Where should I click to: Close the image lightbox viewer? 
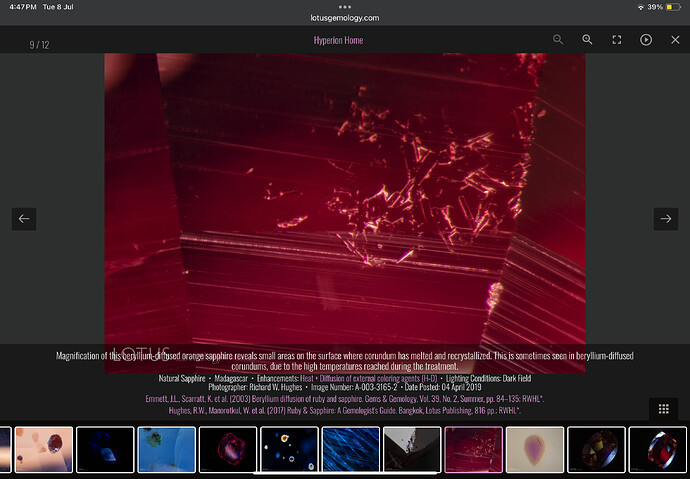point(675,40)
